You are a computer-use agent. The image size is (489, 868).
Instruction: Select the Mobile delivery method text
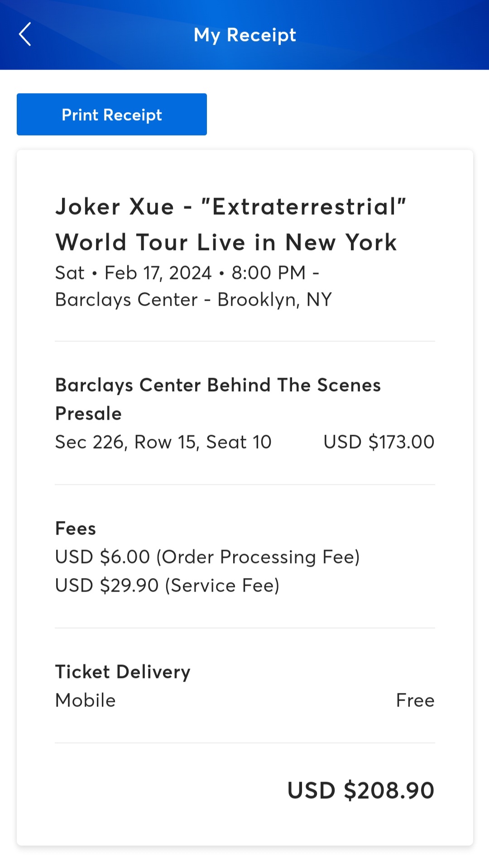pyautogui.click(x=85, y=700)
